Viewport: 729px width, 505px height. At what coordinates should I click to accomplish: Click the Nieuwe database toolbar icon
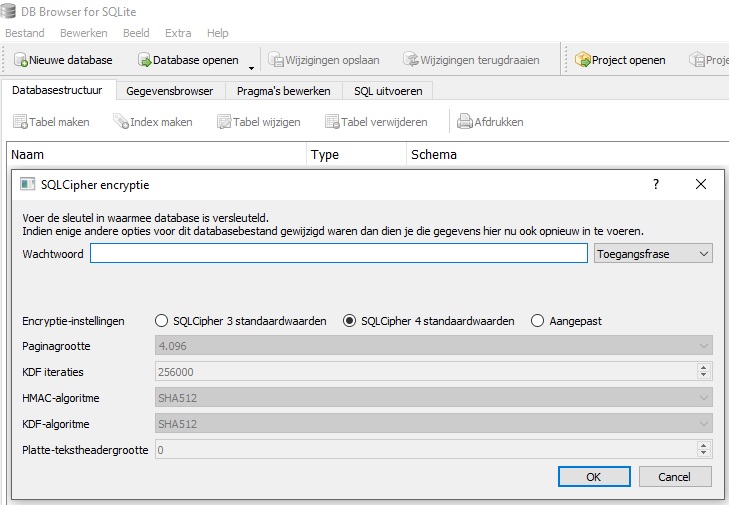tap(21, 60)
